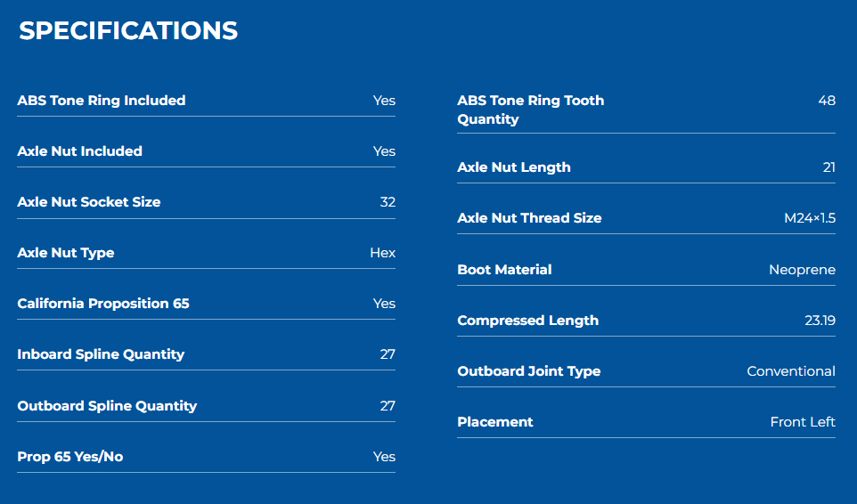Click the Conventional joint type value
Screen dimensions: 857x504
tap(791, 371)
